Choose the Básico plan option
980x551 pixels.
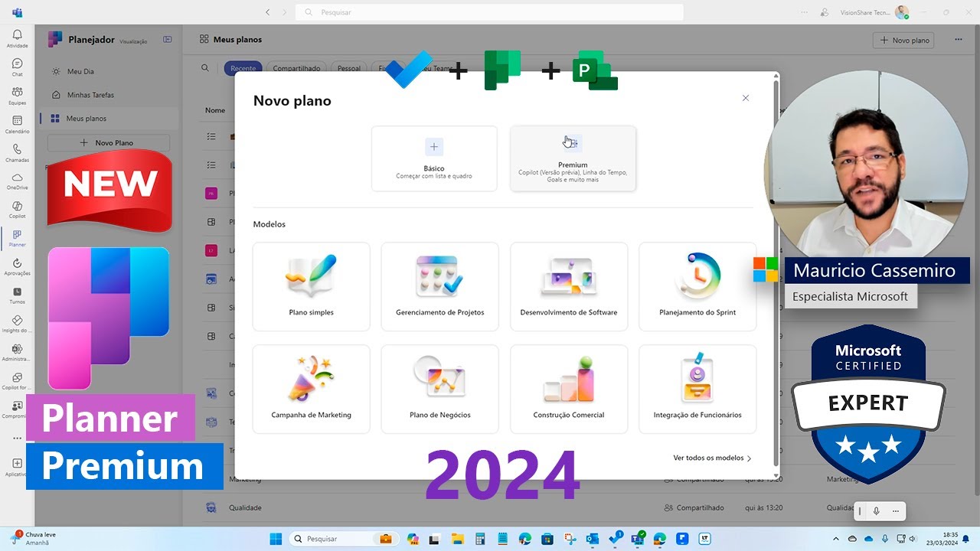(434, 158)
